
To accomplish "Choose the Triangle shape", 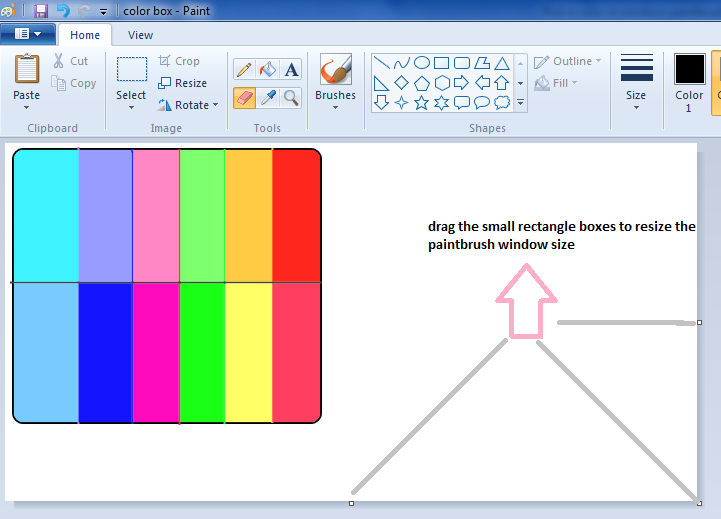I will [x=502, y=63].
